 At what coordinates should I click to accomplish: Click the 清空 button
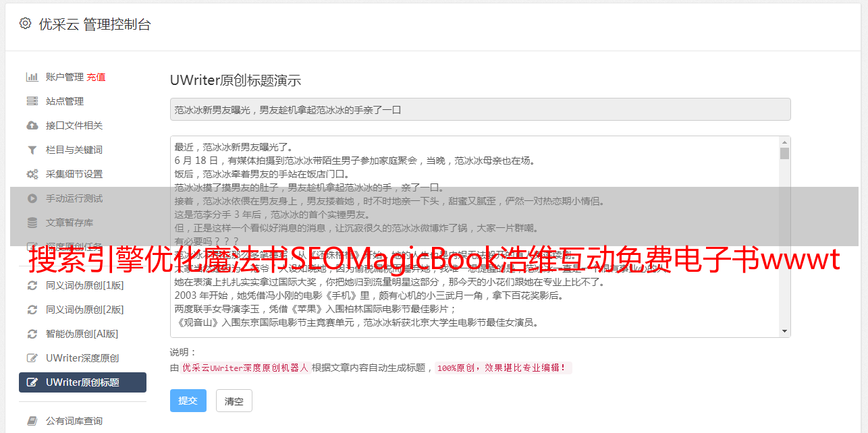pos(234,401)
